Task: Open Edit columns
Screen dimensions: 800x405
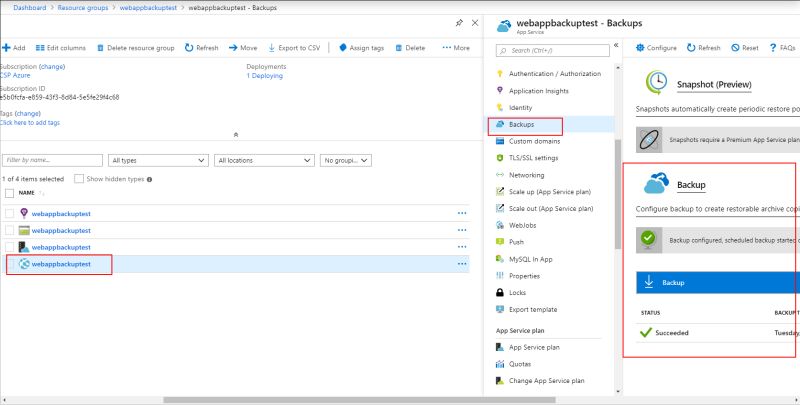Action: 61,48
